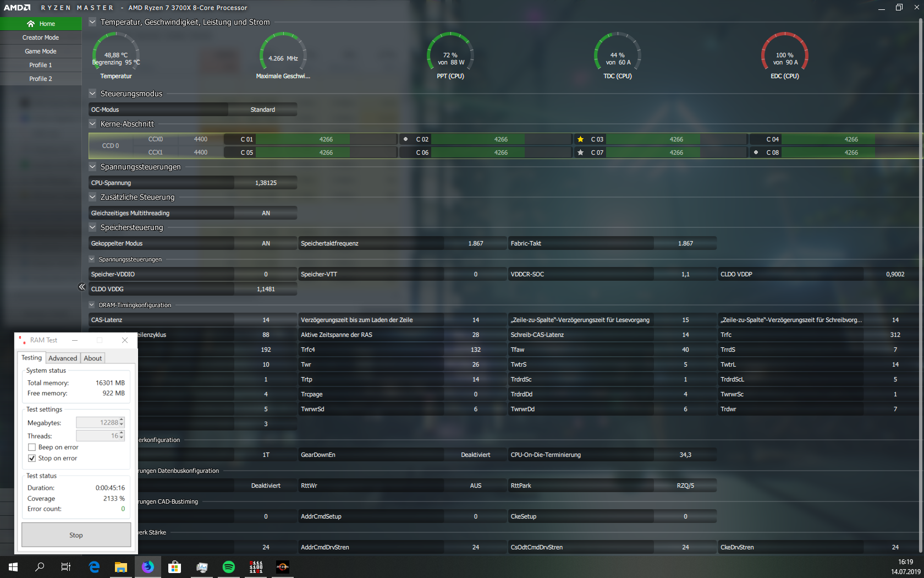Collapse the Speichersteuerung section
This screenshot has height=578, width=924.
pos(92,227)
